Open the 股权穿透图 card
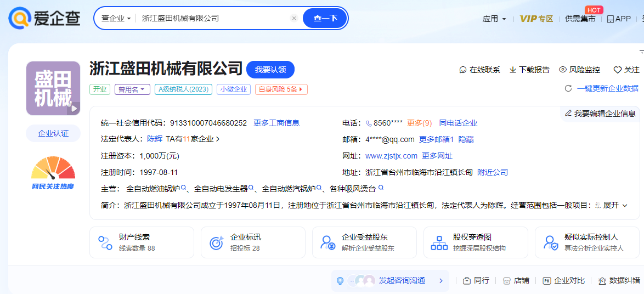 pyautogui.click(x=476, y=242)
